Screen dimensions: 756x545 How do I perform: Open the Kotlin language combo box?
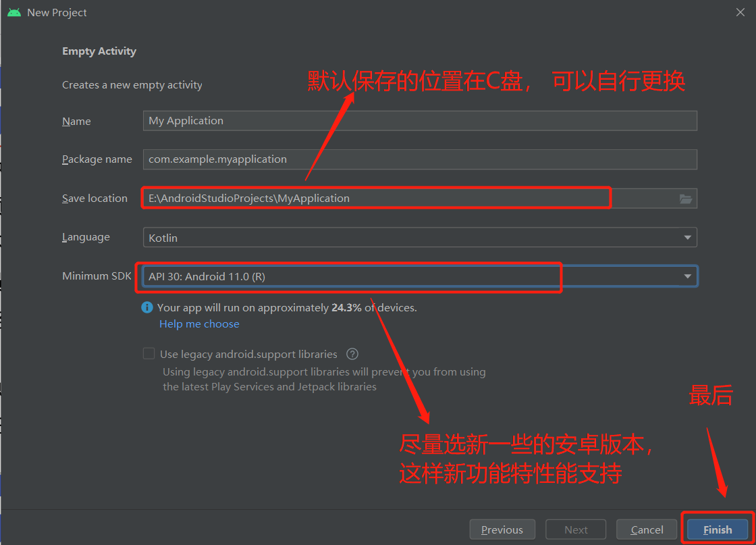coord(420,237)
